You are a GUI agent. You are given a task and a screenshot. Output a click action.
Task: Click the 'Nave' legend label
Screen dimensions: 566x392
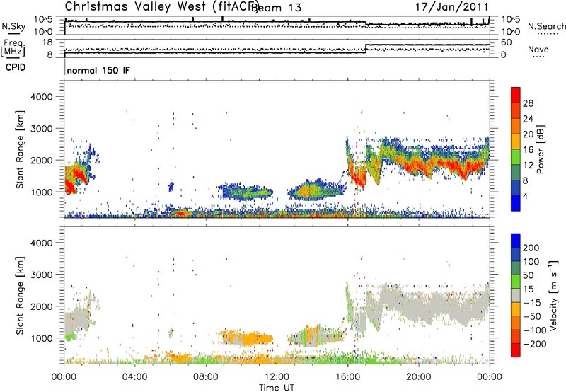point(538,49)
